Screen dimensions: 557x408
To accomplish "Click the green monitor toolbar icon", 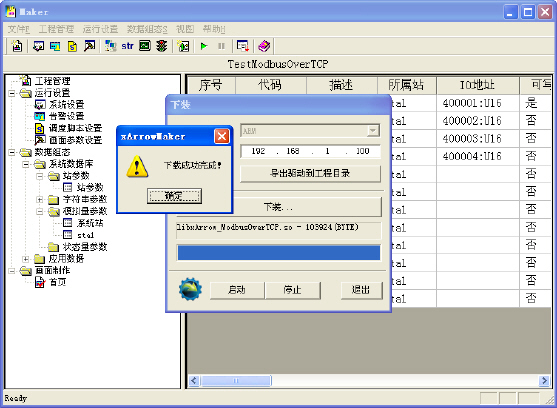I will click(x=145, y=46).
